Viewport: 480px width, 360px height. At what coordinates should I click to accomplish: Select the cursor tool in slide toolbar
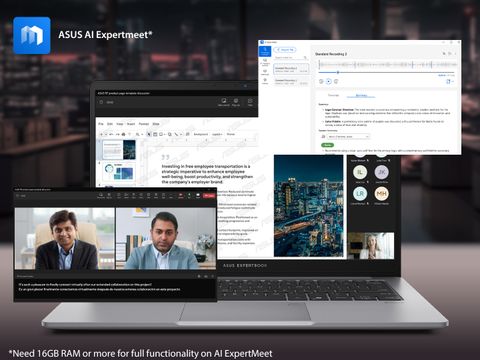coord(149,134)
